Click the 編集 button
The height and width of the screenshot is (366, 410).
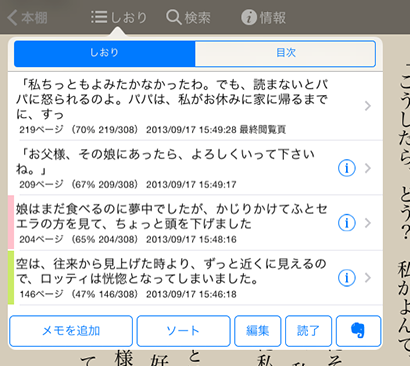(x=258, y=331)
